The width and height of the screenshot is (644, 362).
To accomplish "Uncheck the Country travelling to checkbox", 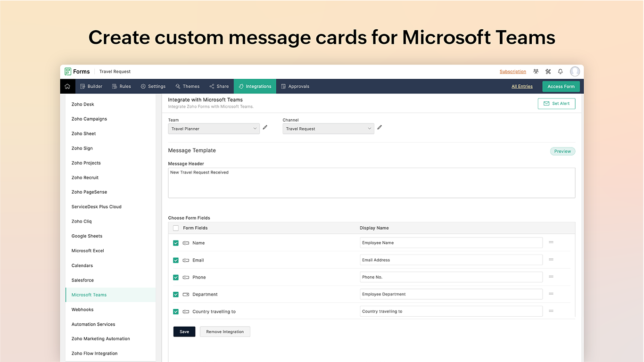I will (176, 312).
